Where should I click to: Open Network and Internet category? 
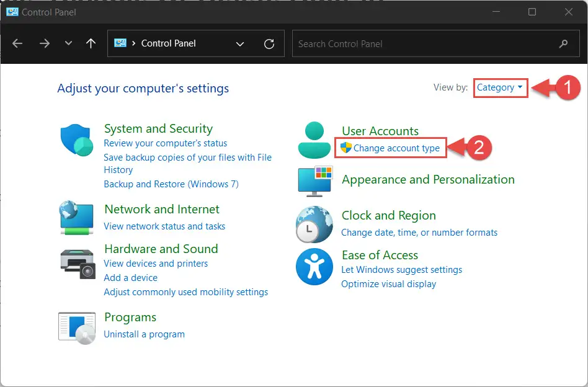(162, 209)
